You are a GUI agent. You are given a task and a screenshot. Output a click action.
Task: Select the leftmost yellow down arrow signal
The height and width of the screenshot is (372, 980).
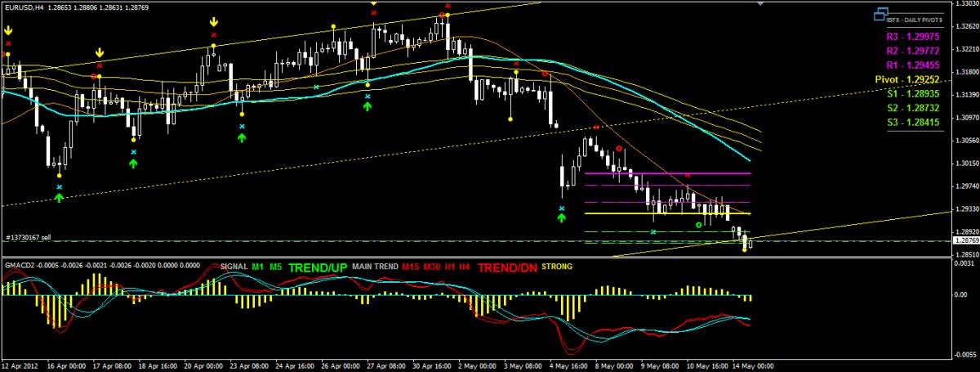point(7,30)
